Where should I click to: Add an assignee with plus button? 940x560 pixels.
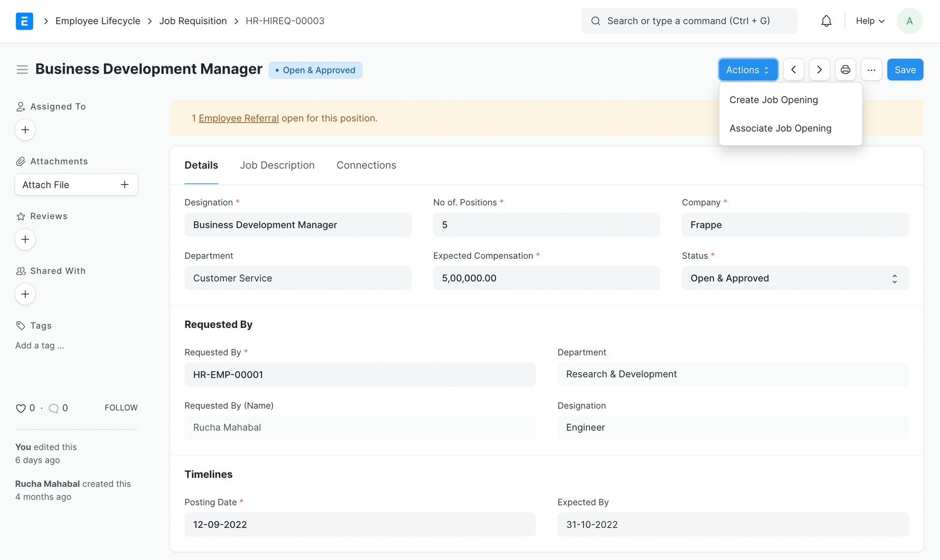pyautogui.click(x=25, y=130)
